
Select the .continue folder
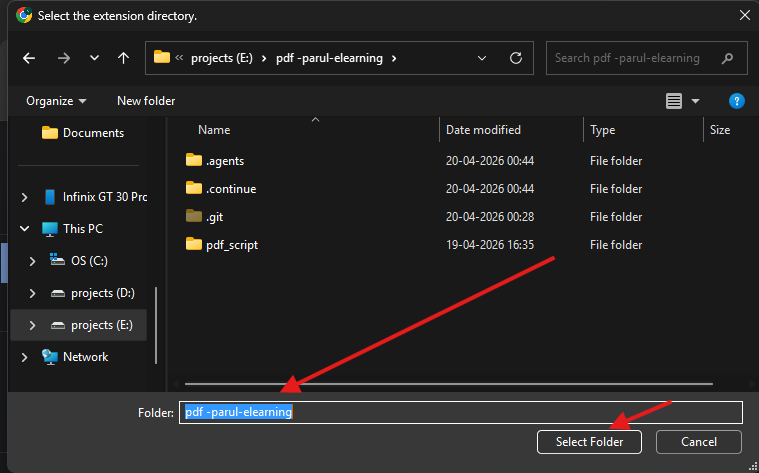(x=231, y=189)
